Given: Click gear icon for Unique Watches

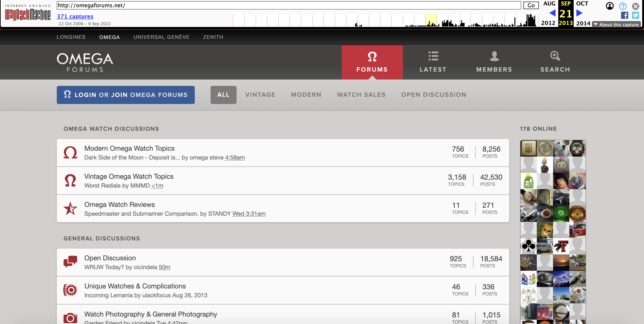Looking at the screenshot, I should (x=70, y=290).
